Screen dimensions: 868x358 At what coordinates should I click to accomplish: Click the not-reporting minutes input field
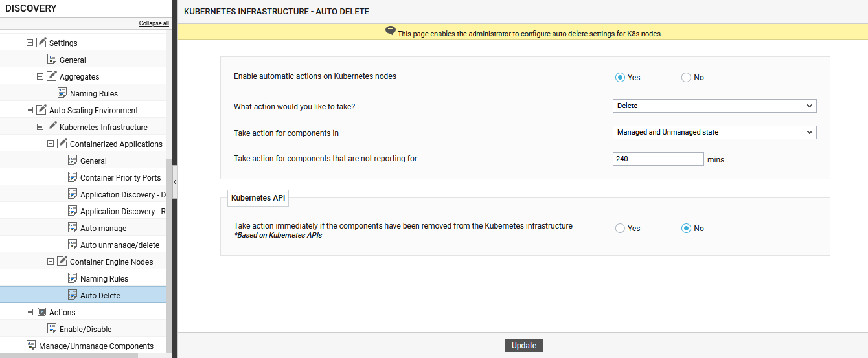click(x=657, y=159)
